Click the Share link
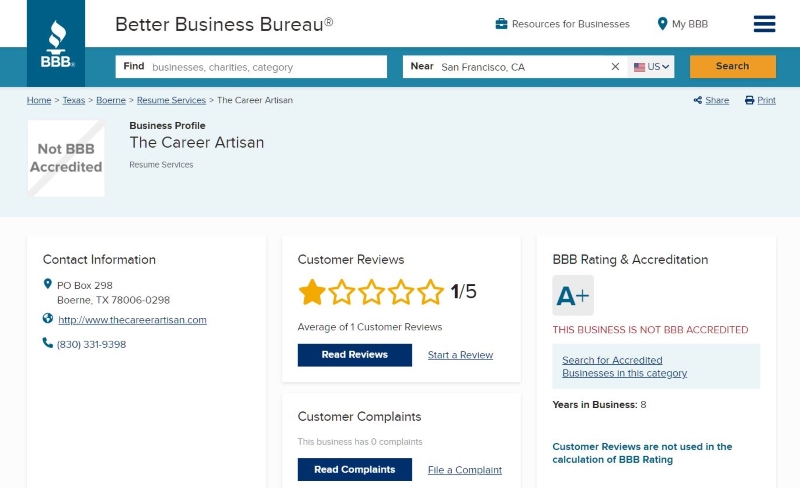800x488 pixels. pyautogui.click(x=717, y=100)
